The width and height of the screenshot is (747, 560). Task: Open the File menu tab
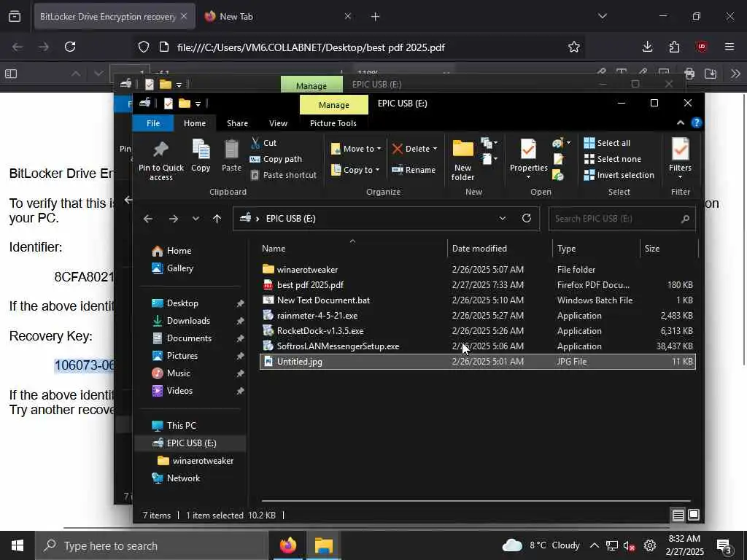pyautogui.click(x=153, y=123)
